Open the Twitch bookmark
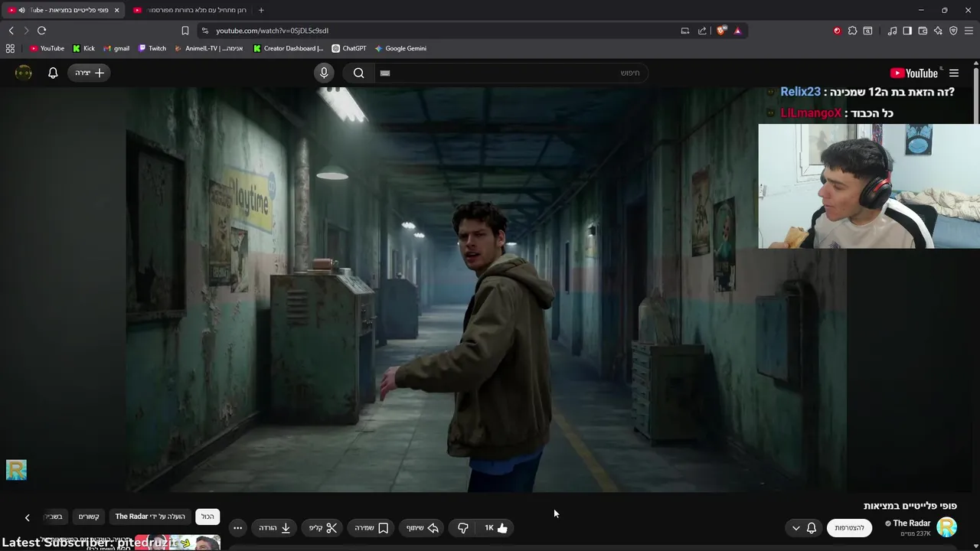The image size is (980, 551). click(152, 48)
